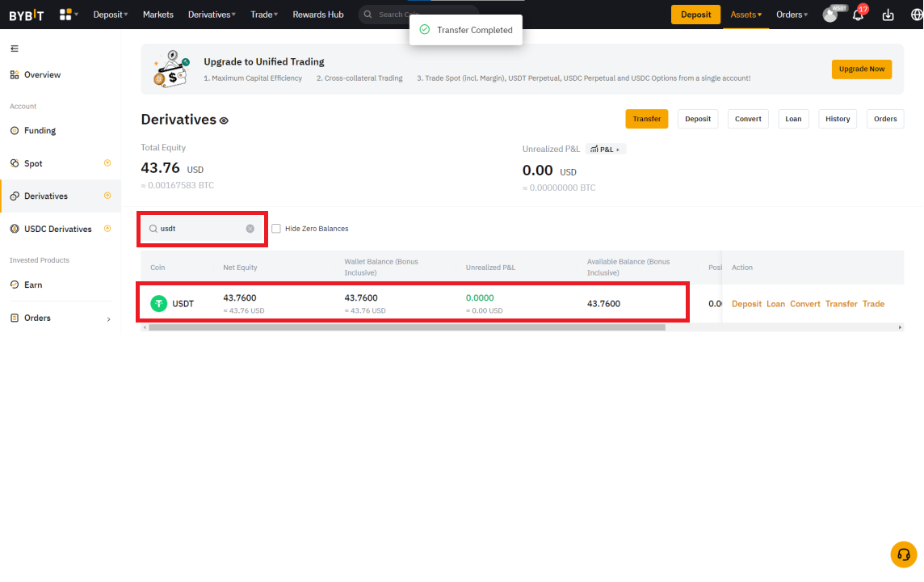Click plus icon next to Derivatives

pyautogui.click(x=107, y=196)
